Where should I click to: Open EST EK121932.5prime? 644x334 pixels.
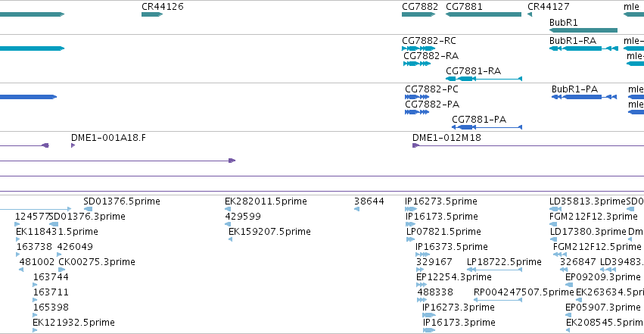pos(35,330)
